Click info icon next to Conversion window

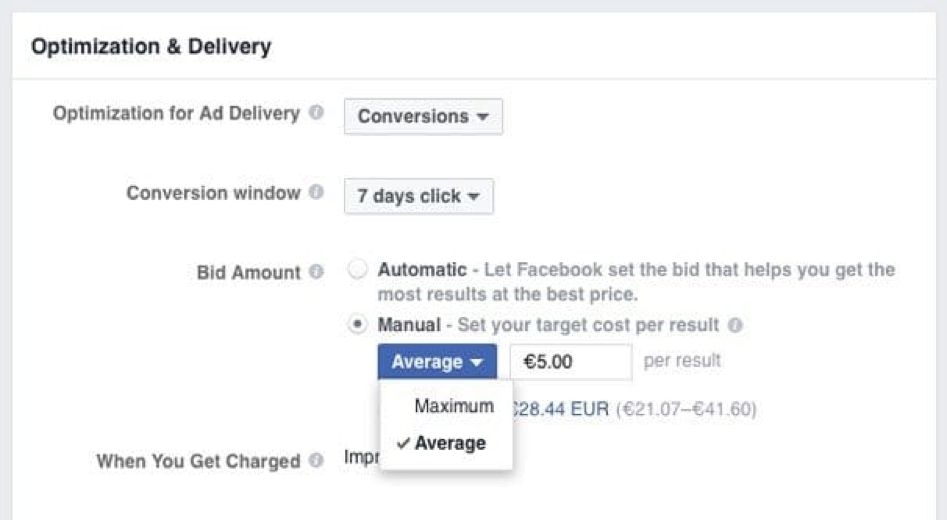[316, 193]
